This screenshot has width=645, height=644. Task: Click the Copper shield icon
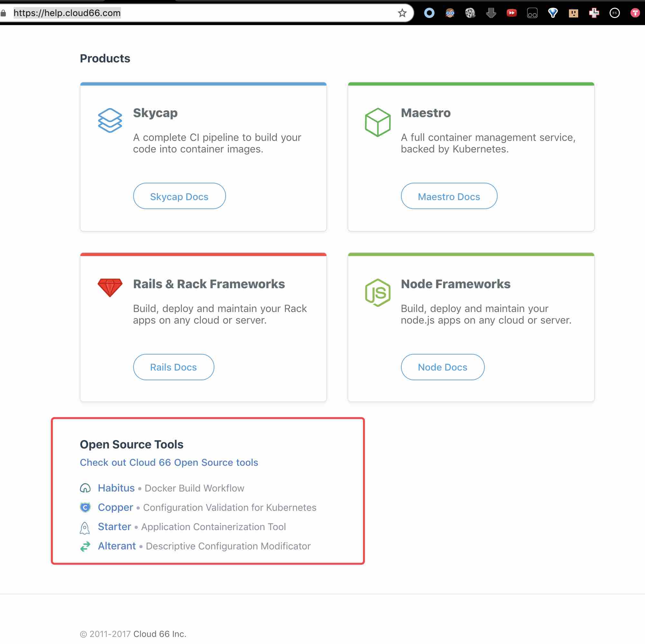[85, 507]
